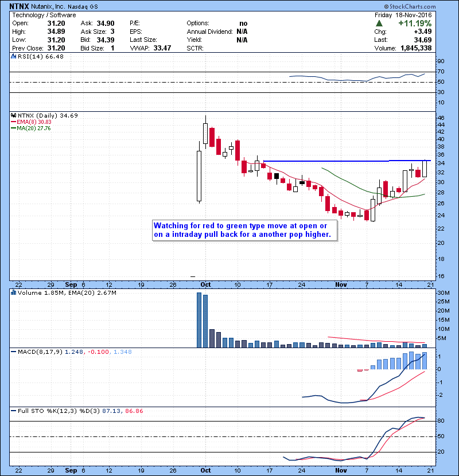Click the Last price 34.69 in header
Image resolution: width=459 pixels, height=476 pixels.
click(422, 40)
